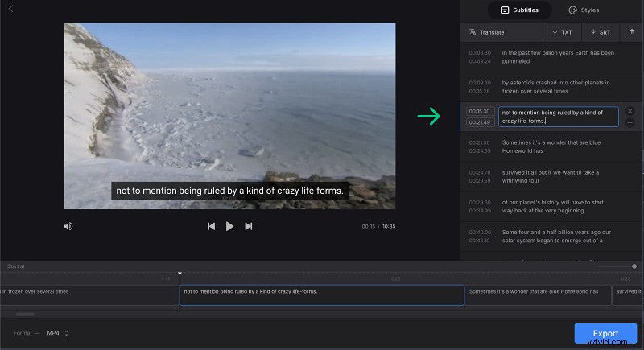Select the 'In the past few billion years' subtitle

tap(557, 56)
